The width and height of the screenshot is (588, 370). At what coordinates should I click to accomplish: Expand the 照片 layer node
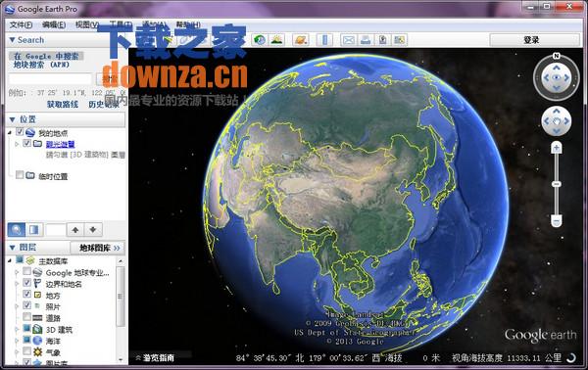pos(17,306)
